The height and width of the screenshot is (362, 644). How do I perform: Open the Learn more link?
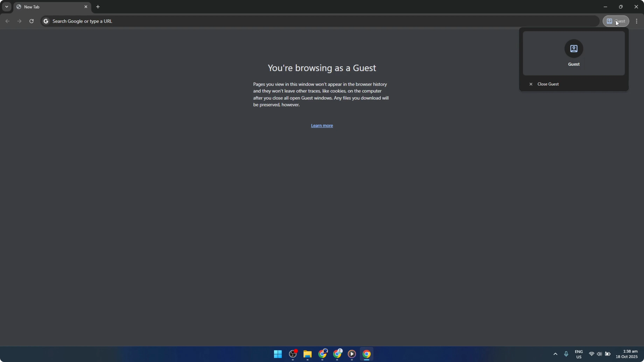click(322, 125)
